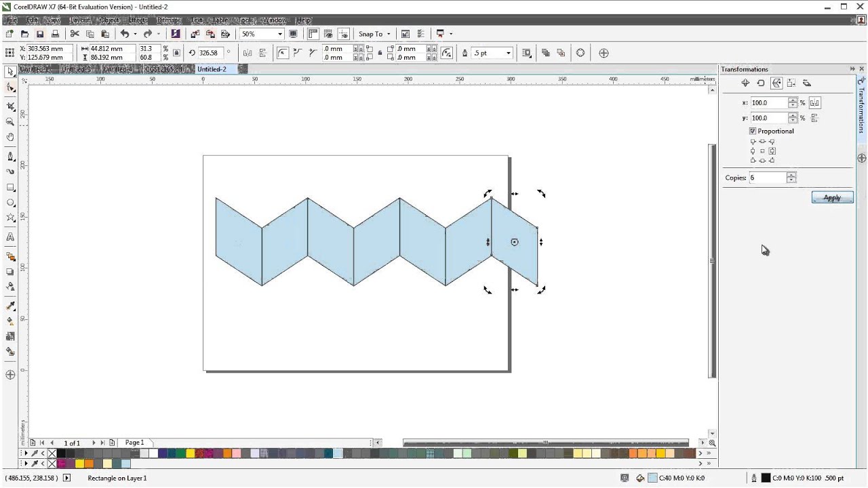Choose the Rectangle tool
This screenshot has width=868, height=488.
[10, 187]
